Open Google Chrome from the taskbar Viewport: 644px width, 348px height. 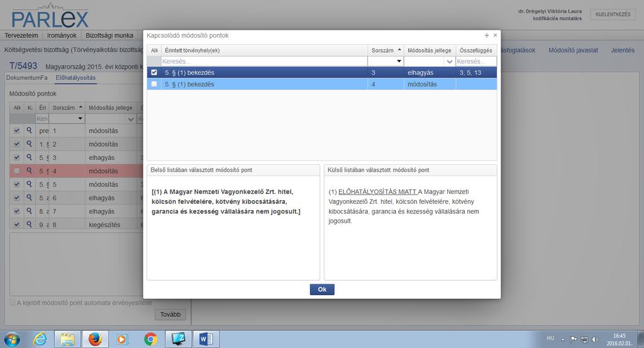(x=151, y=339)
